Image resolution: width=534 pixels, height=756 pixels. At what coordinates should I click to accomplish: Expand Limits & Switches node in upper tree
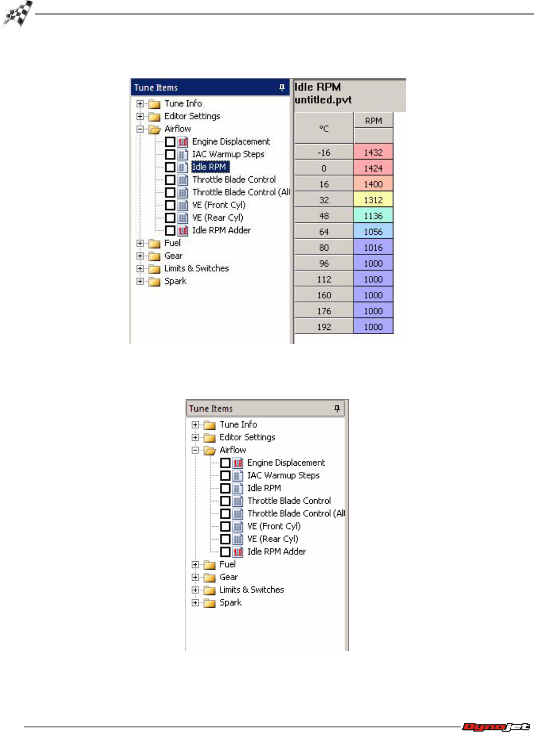tap(140, 269)
